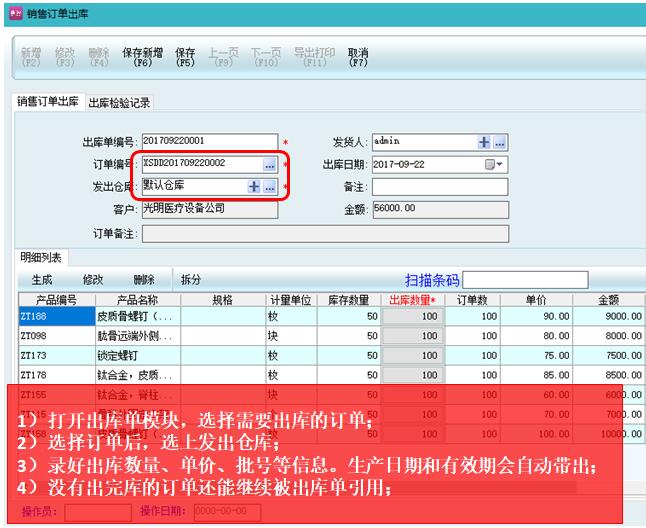
Task: Click the plus icon beside 发出仓库
Action: (254, 187)
